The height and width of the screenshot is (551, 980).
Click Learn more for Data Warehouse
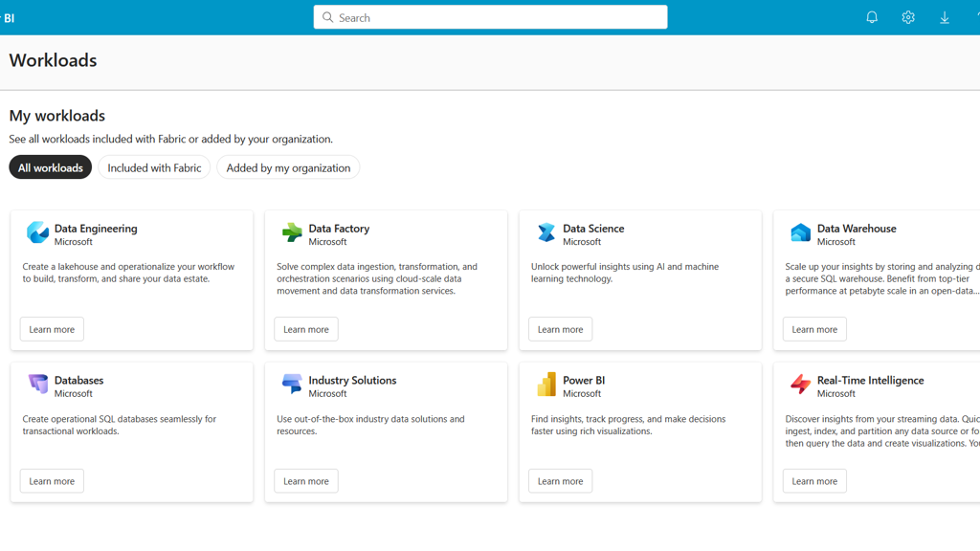[x=814, y=329]
